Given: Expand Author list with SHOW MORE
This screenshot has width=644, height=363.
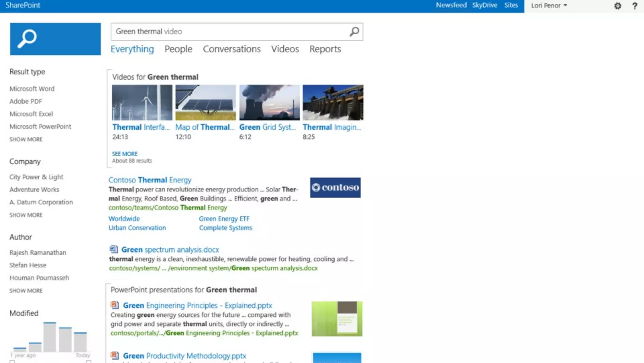Looking at the screenshot, I should [26, 291].
